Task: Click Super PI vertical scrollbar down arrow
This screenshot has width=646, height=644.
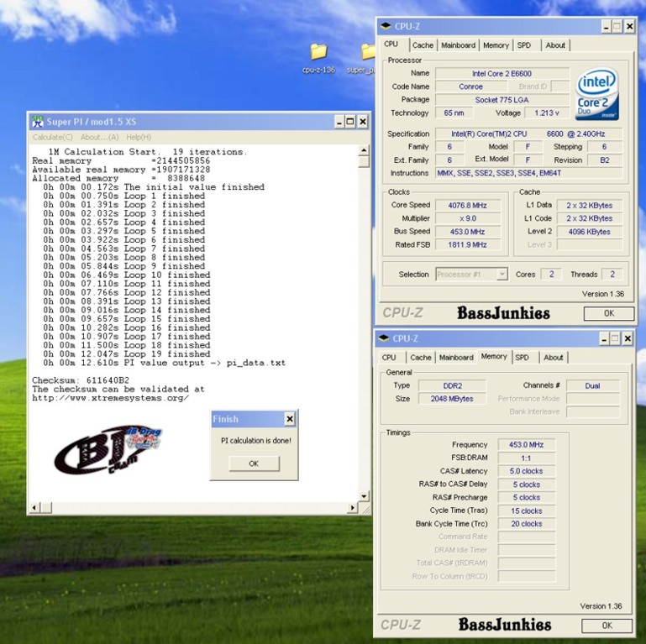Action: (x=364, y=496)
